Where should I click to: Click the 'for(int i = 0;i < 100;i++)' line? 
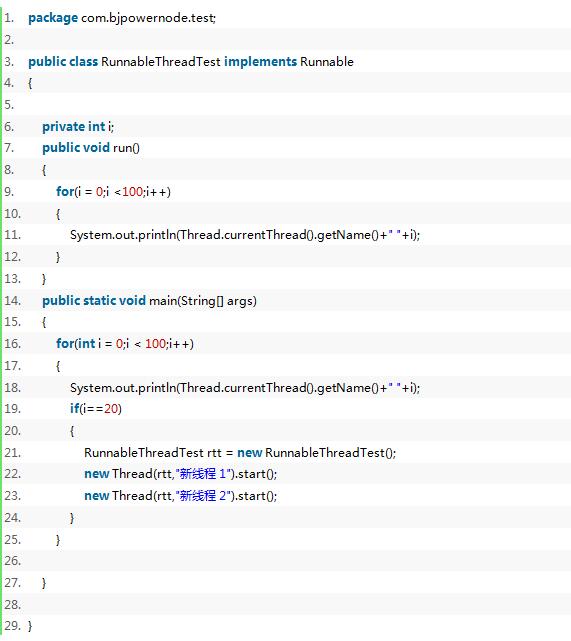pos(125,343)
